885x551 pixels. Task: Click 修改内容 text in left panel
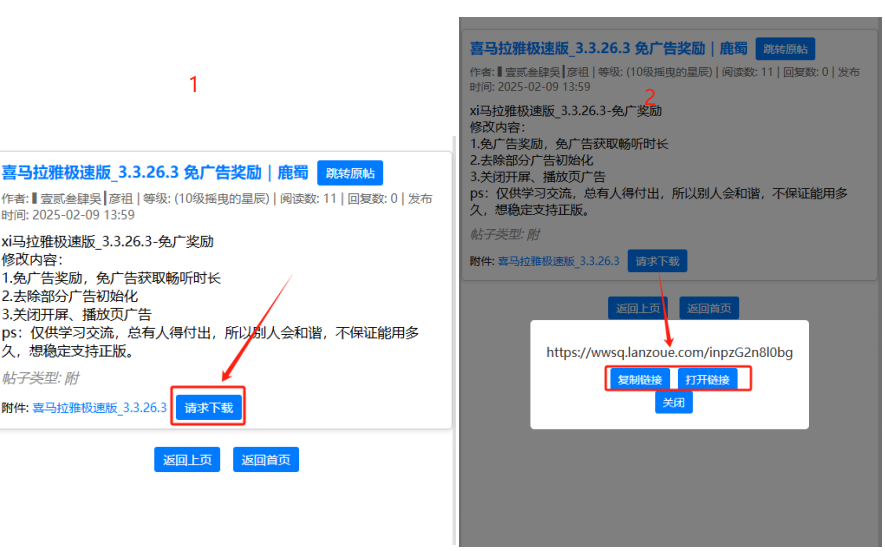[x=32, y=260]
